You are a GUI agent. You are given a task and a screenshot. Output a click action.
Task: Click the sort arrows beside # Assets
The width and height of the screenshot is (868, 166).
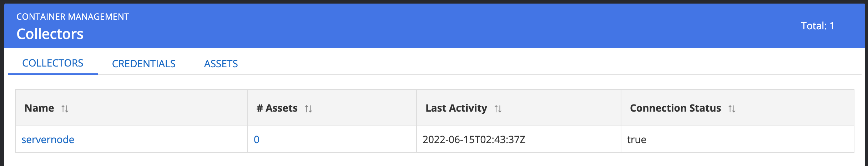308,109
